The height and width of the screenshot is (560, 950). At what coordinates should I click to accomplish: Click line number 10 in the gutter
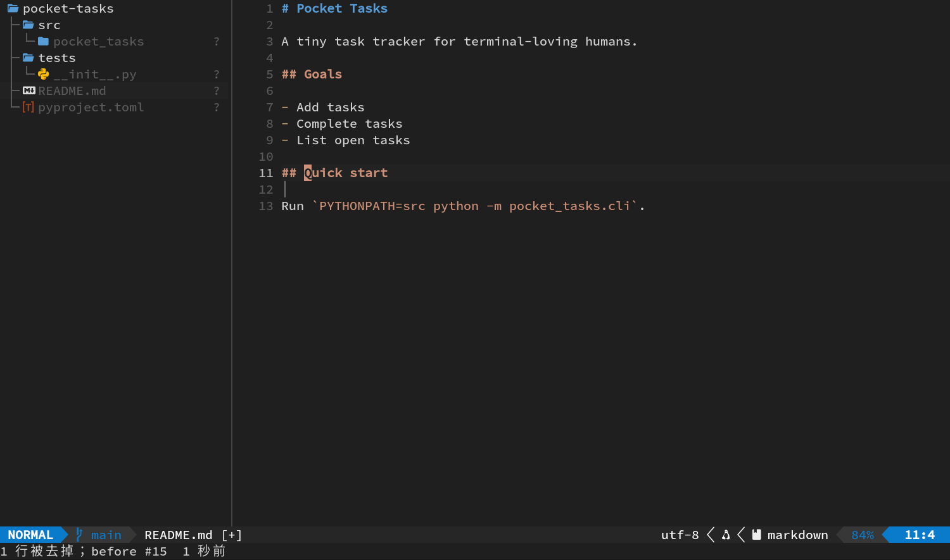[266, 157]
